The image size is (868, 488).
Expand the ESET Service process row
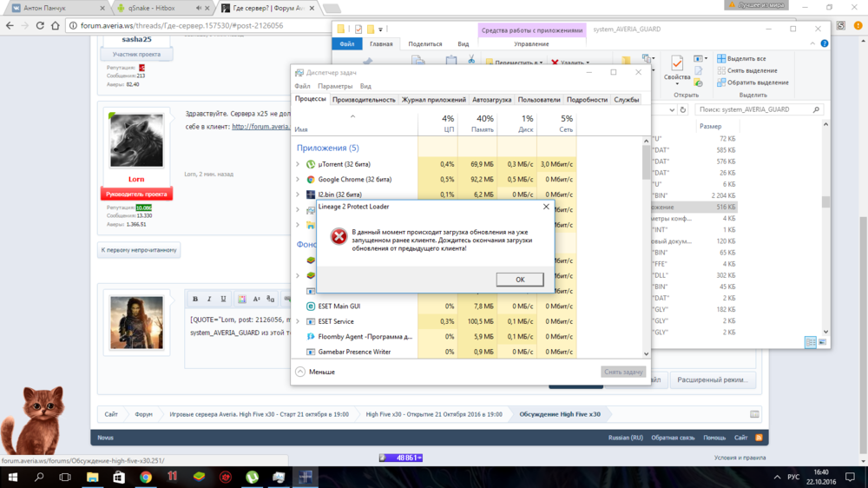(298, 321)
